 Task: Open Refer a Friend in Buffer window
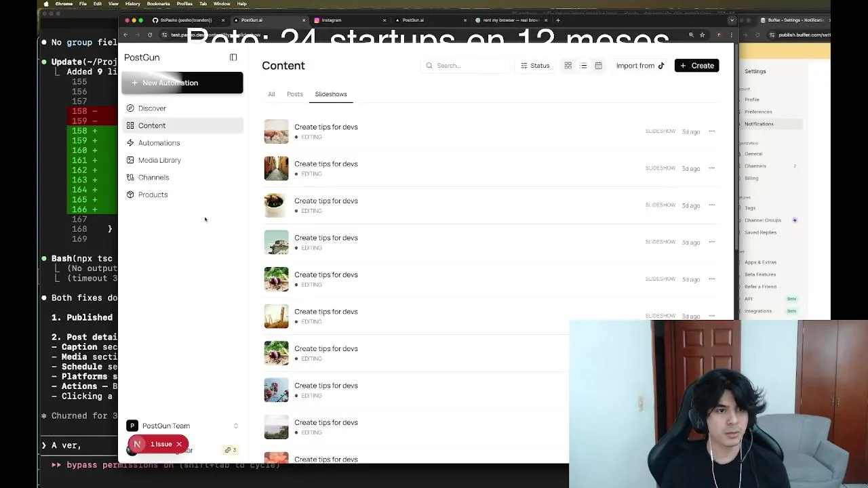pyautogui.click(x=760, y=287)
